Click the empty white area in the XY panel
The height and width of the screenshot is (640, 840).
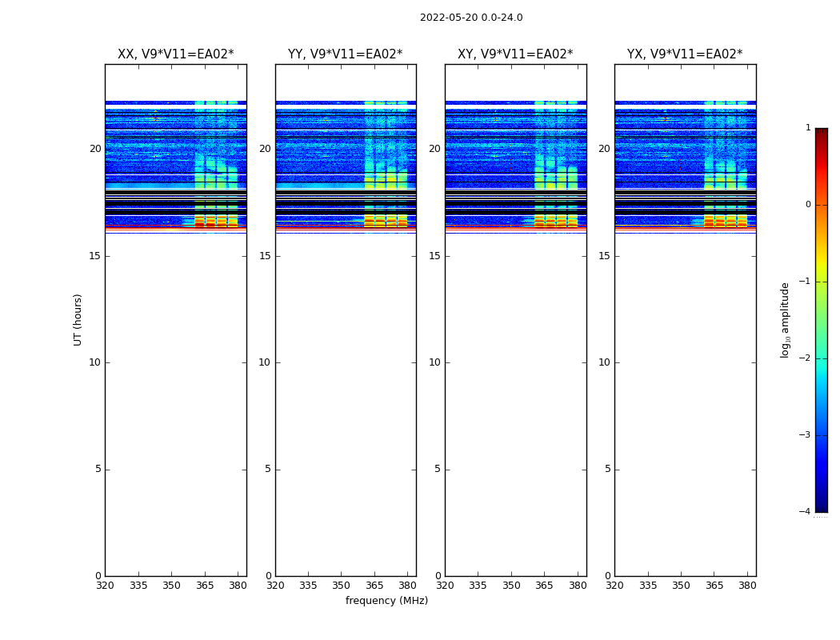515,400
